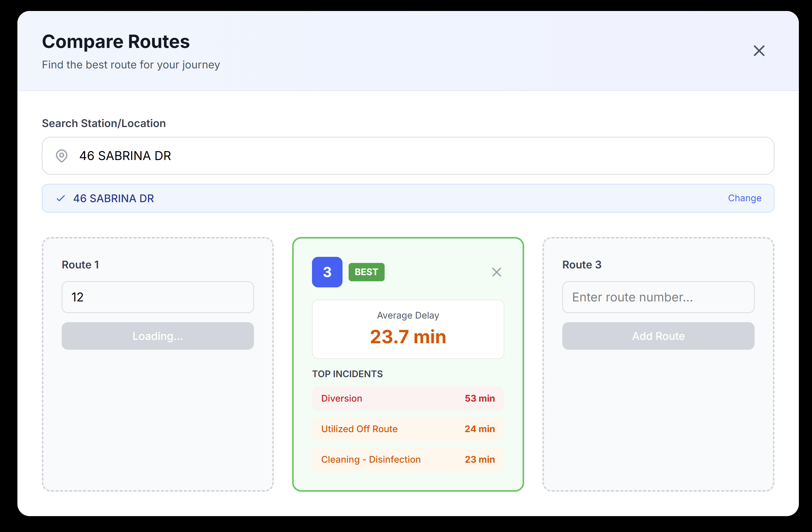Click the Route 3 heading label

(582, 265)
